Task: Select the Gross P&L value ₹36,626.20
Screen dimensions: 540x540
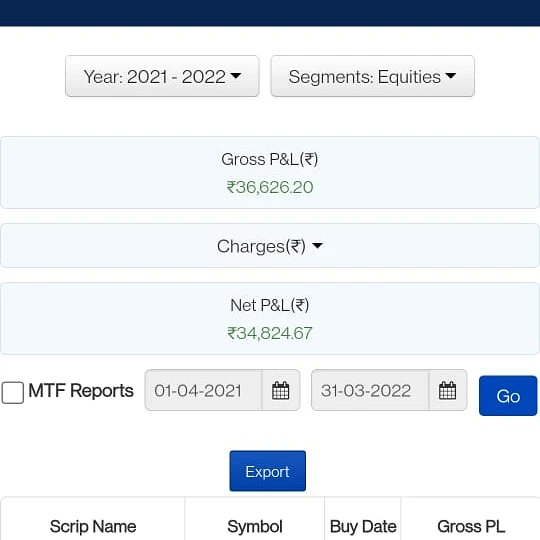Action: click(270, 187)
